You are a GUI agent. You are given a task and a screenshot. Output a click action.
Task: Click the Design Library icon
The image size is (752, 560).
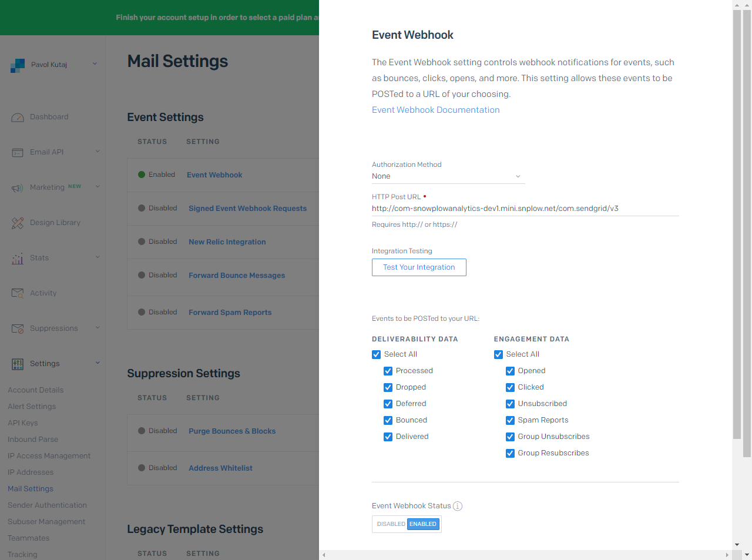tap(18, 223)
